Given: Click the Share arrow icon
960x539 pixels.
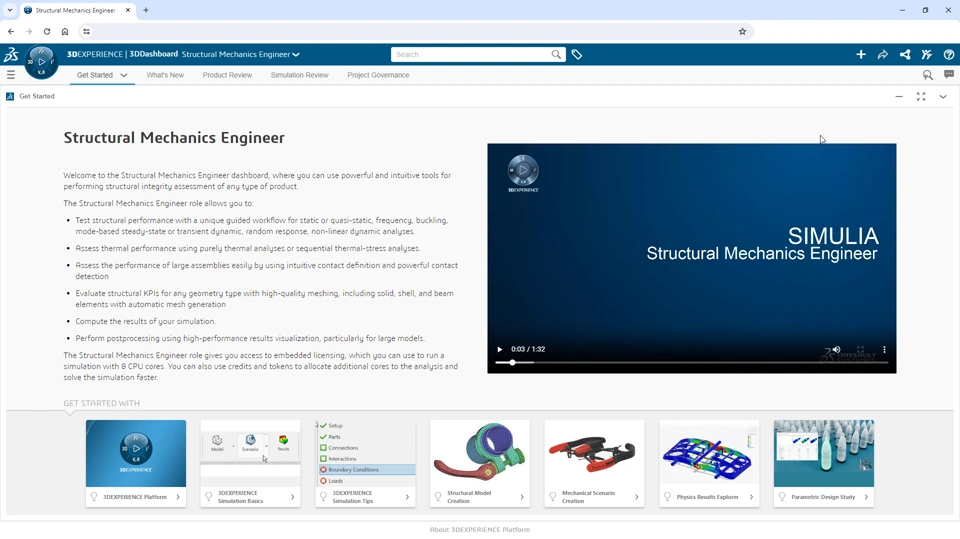Looking at the screenshot, I should pos(883,55).
